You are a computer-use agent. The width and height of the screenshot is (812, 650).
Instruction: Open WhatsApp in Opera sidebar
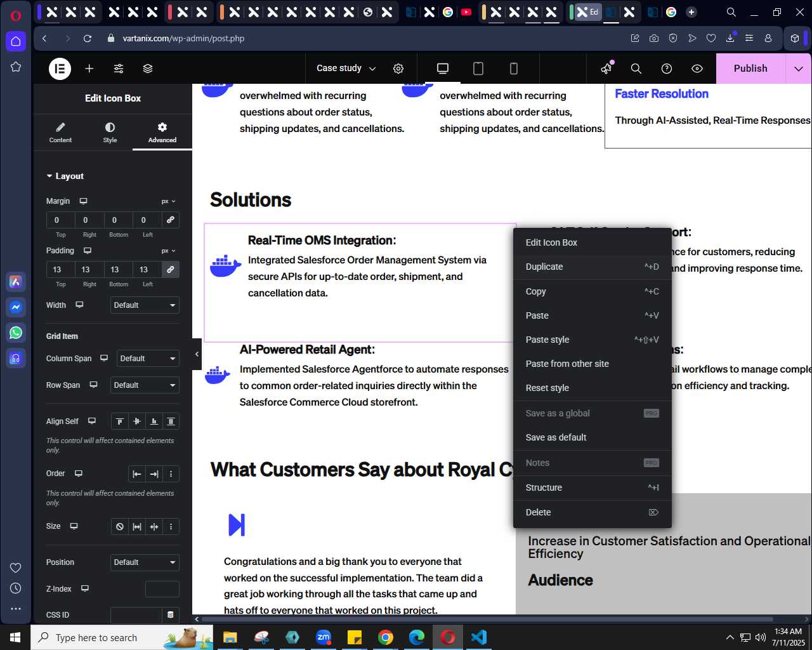(x=16, y=333)
